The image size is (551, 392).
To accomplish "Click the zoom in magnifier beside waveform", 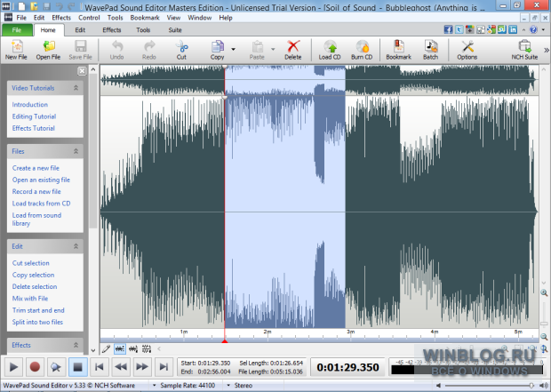I will tap(544, 292).
